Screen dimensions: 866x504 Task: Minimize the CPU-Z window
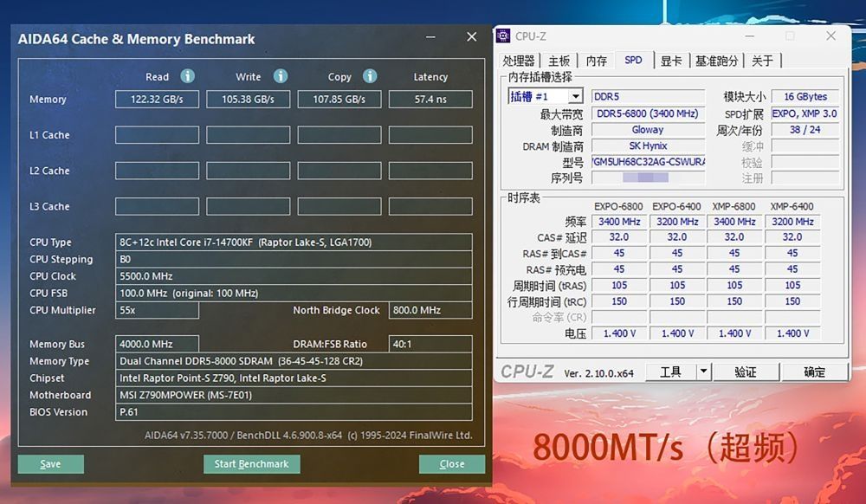tap(750, 36)
